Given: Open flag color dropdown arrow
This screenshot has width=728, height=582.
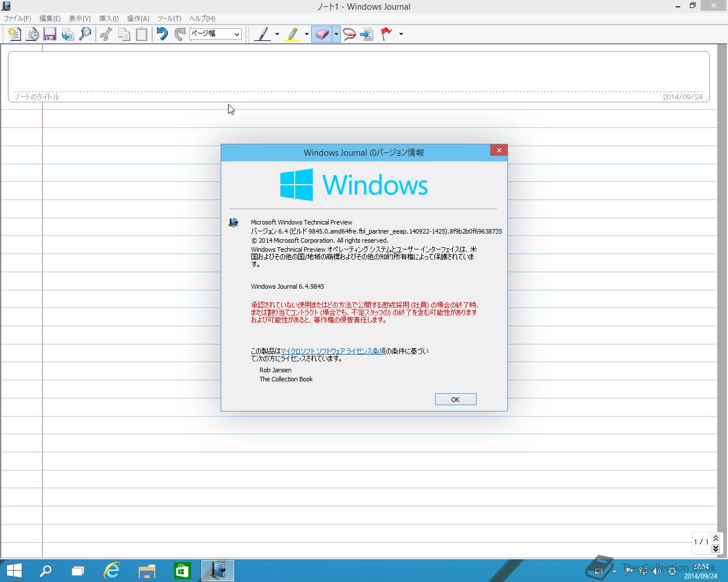Looking at the screenshot, I should pyautogui.click(x=401, y=34).
